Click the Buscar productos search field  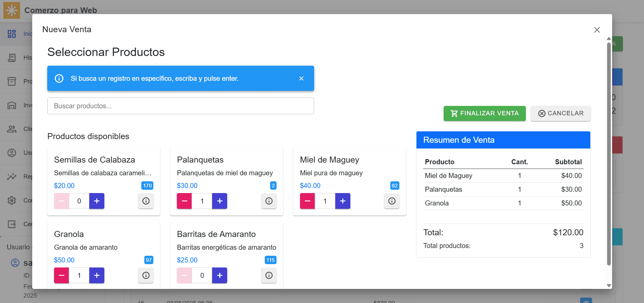181,106
